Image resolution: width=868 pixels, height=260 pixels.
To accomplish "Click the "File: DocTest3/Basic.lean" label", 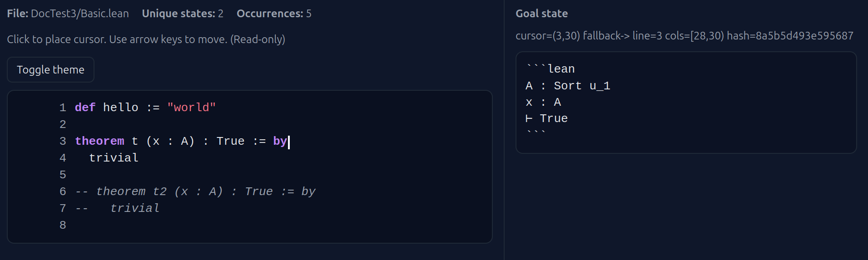I will coord(68,14).
